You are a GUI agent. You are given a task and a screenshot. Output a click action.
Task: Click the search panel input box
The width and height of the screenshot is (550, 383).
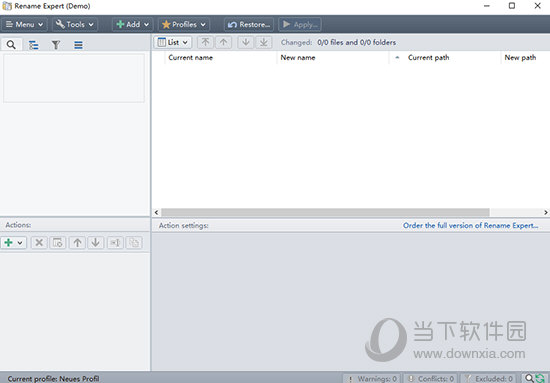pyautogui.click(x=74, y=78)
